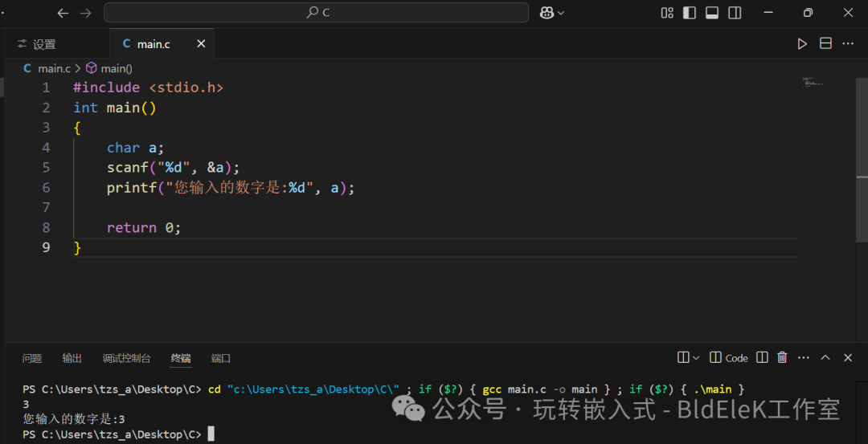Viewport: 868px width, 444px height.
Task: Click the char a; declaration
Action: tap(136, 148)
